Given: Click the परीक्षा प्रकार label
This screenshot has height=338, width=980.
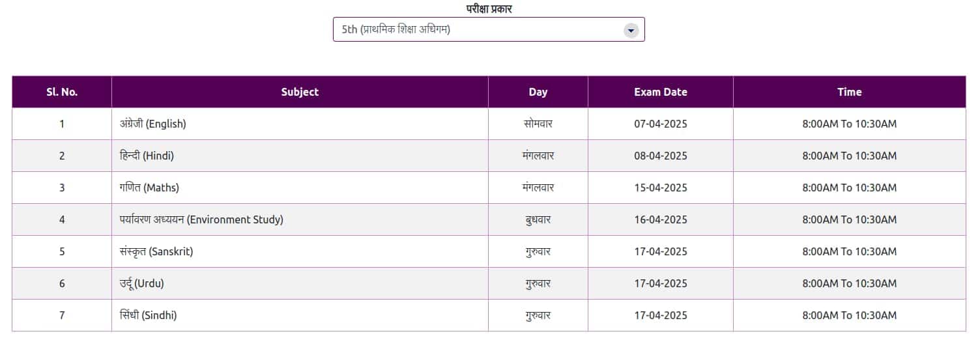Looking at the screenshot, I should pyautogui.click(x=489, y=8).
